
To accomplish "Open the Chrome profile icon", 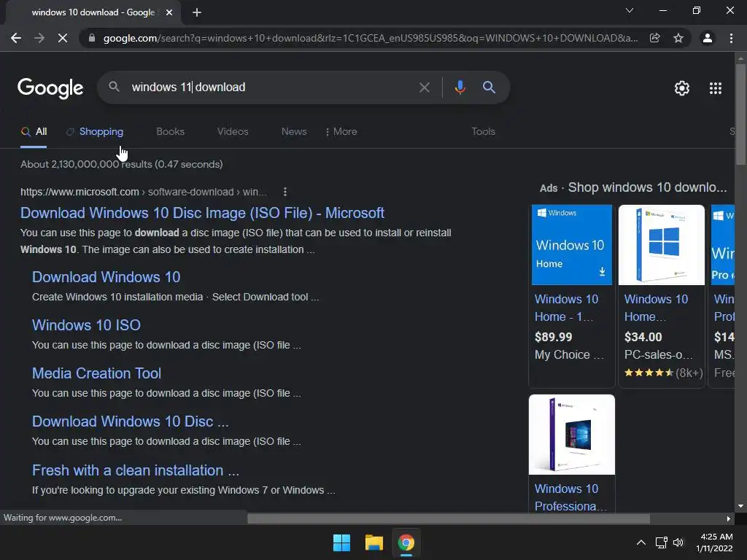I will click(x=708, y=38).
